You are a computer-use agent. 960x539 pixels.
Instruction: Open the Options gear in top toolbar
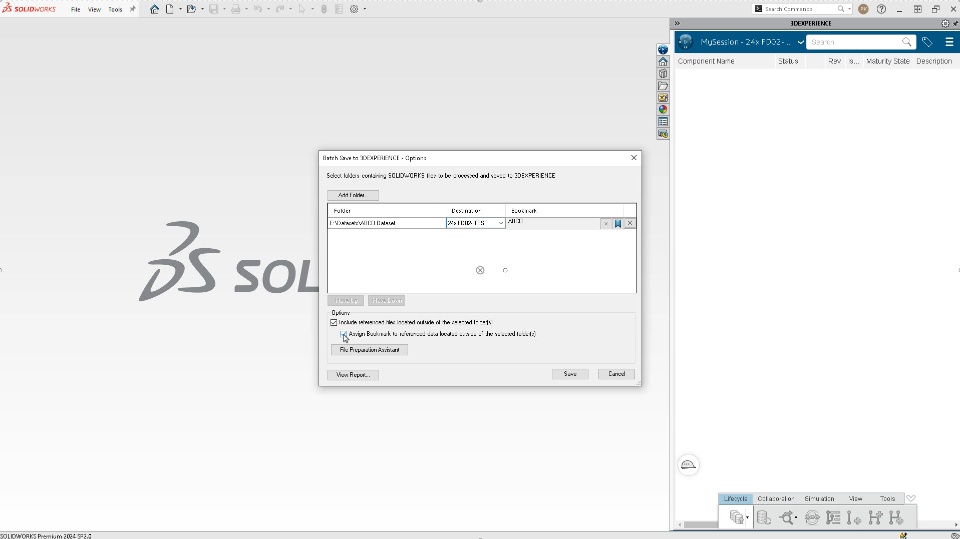pyautogui.click(x=354, y=9)
